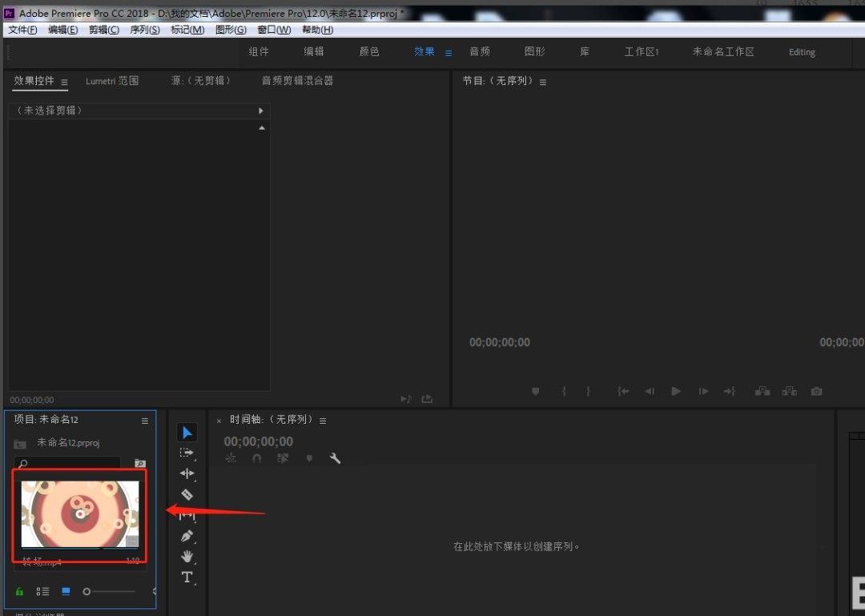Toggle the project write-protect lock icon
Viewport: 865px width, 616px height.
coord(18,591)
